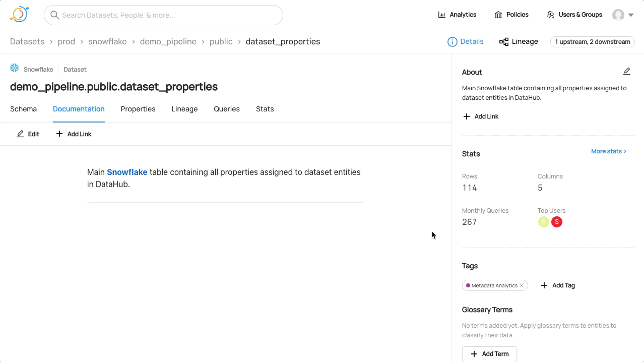
Task: Switch to Lineage view in header
Action: 519,42
